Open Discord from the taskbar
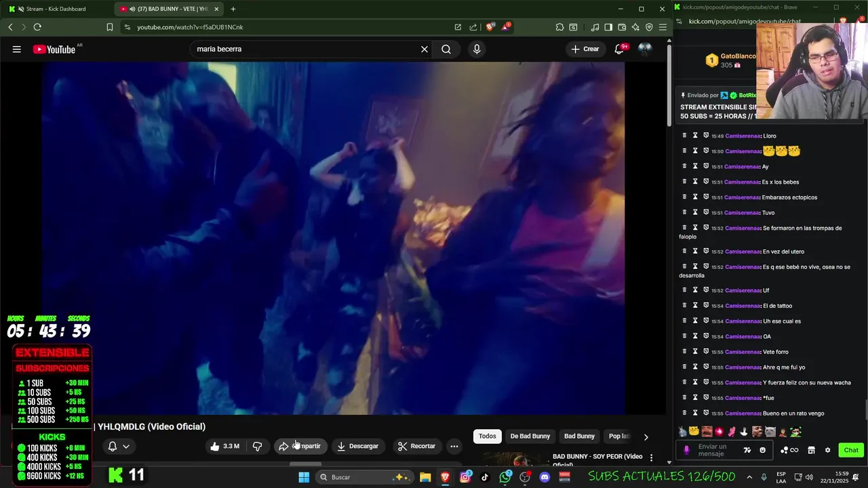 (x=545, y=477)
